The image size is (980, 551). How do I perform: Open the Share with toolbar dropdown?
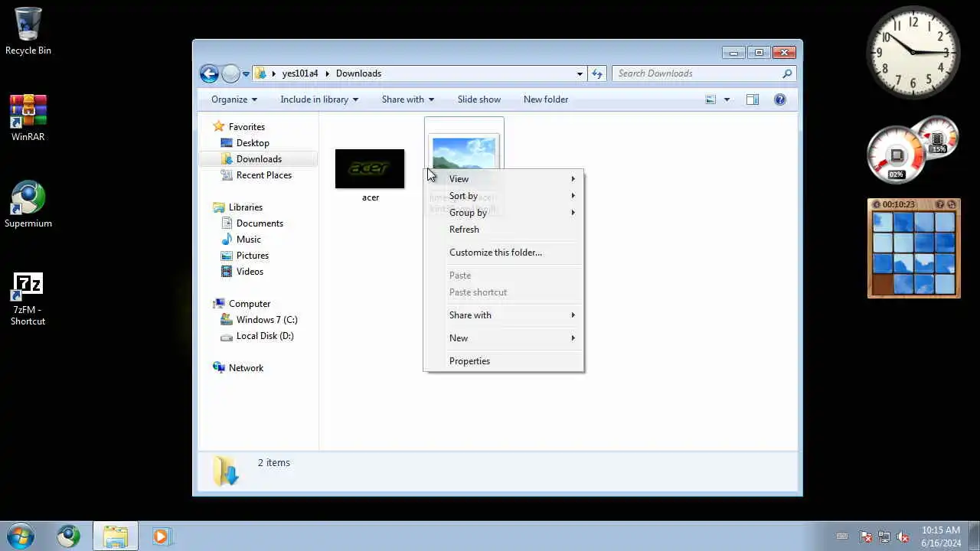[x=408, y=99]
